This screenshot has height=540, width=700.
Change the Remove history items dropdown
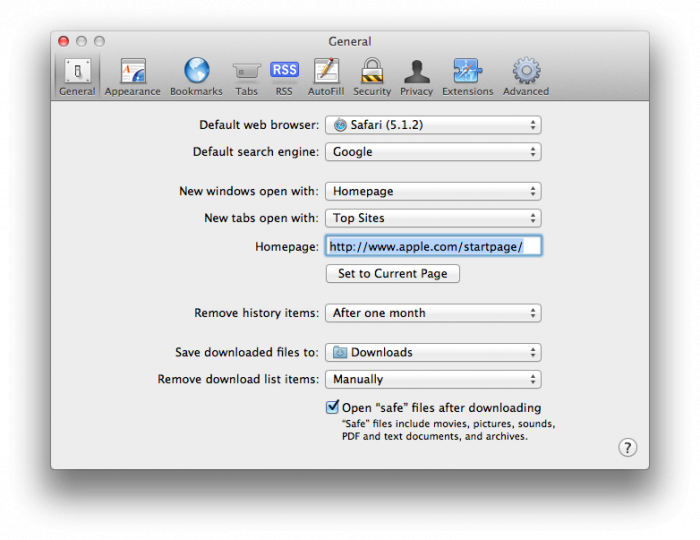[x=433, y=313]
